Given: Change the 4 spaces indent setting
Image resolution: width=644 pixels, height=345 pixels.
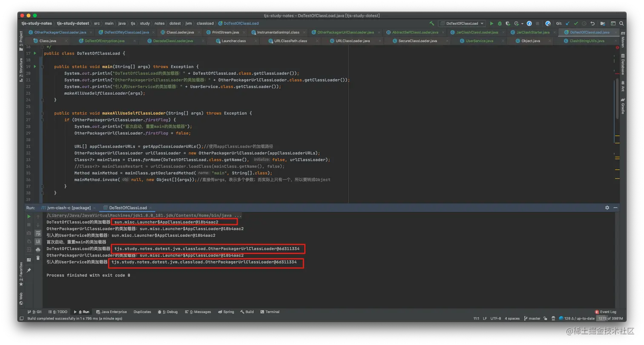Looking at the screenshot, I should point(512,318).
